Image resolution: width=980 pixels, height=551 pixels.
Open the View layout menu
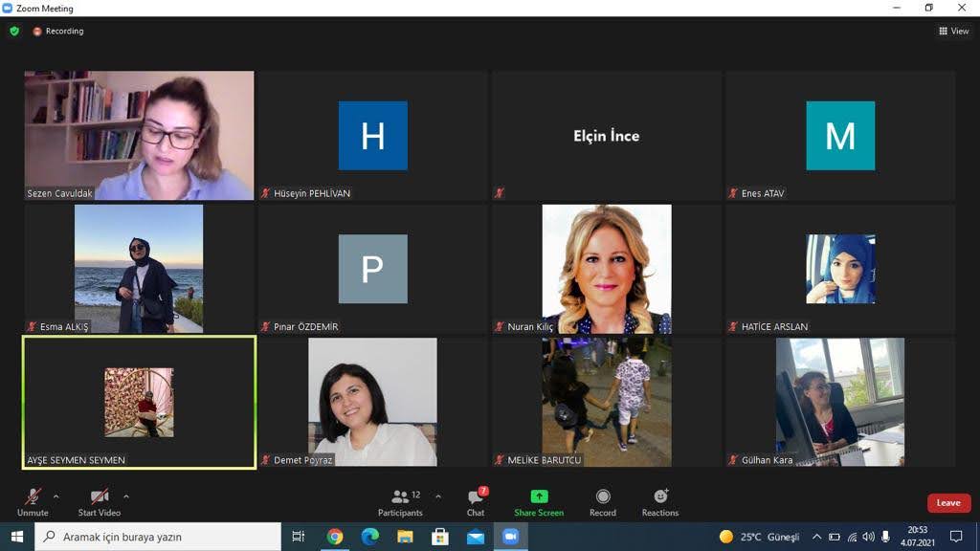pyautogui.click(x=954, y=31)
